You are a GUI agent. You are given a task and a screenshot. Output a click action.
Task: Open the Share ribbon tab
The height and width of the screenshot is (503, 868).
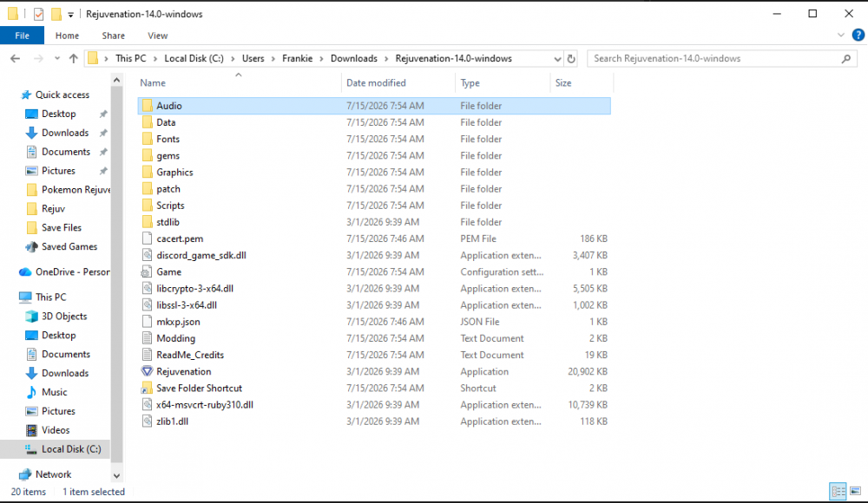pyautogui.click(x=113, y=36)
